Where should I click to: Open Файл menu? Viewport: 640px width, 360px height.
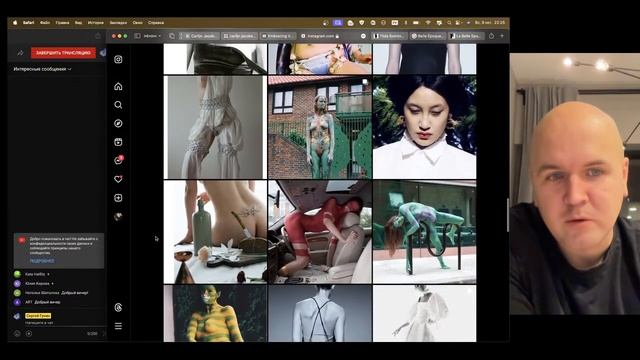click(x=45, y=23)
